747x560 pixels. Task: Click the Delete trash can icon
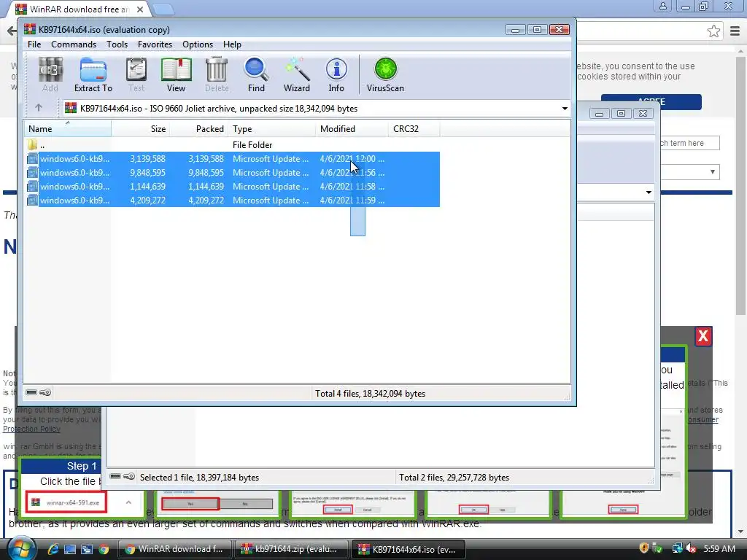point(217,74)
